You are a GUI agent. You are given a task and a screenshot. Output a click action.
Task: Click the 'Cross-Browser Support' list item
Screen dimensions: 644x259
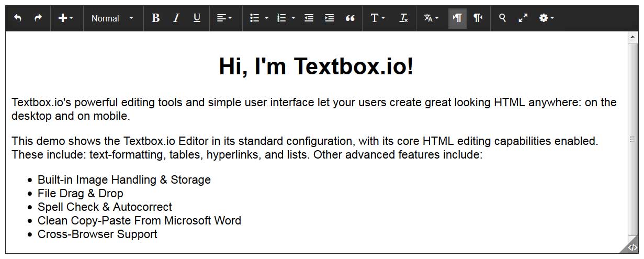(x=97, y=234)
